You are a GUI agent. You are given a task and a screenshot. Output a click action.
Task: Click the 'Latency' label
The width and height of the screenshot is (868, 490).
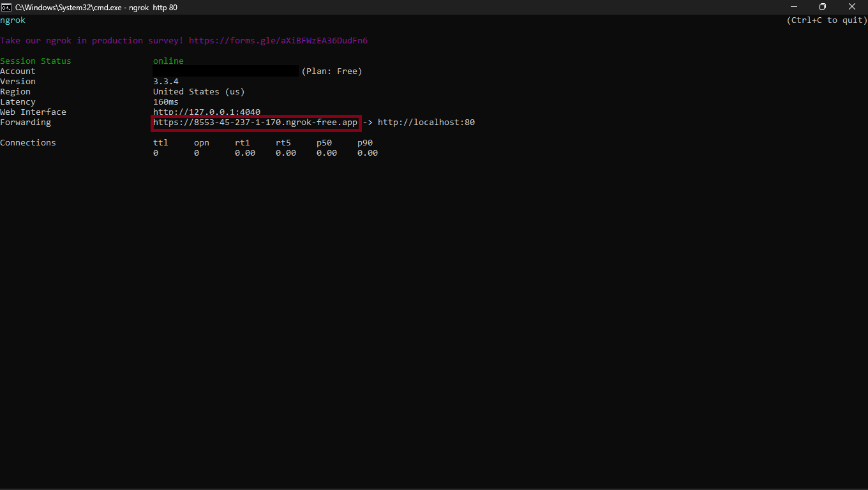pyautogui.click(x=18, y=102)
